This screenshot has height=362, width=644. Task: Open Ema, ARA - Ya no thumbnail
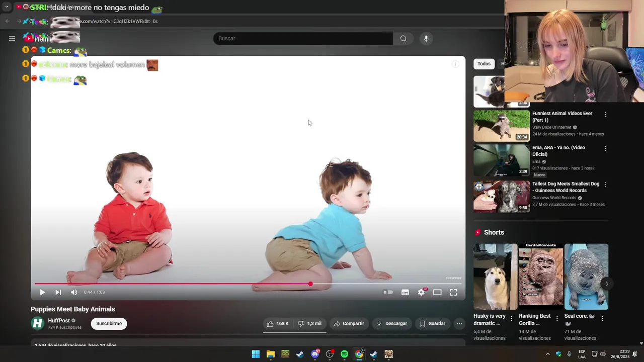[x=502, y=160]
